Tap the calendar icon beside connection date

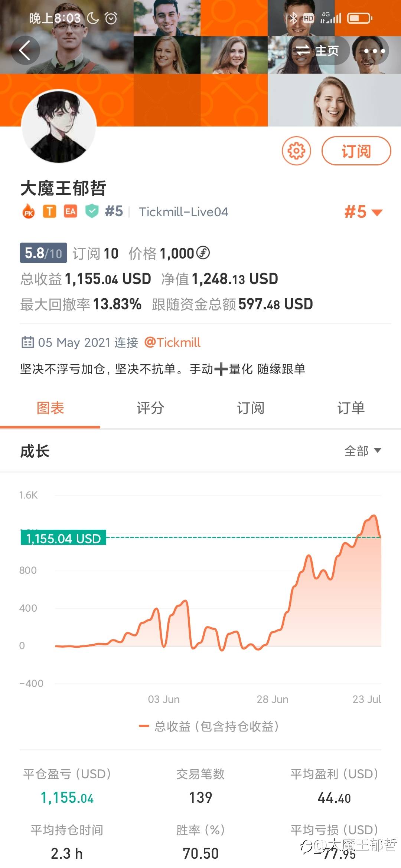pyautogui.click(x=28, y=342)
